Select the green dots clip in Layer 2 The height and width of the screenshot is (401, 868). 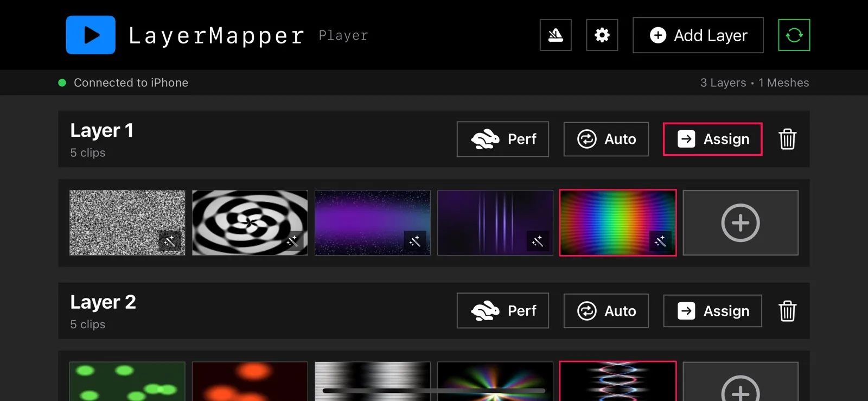127,381
